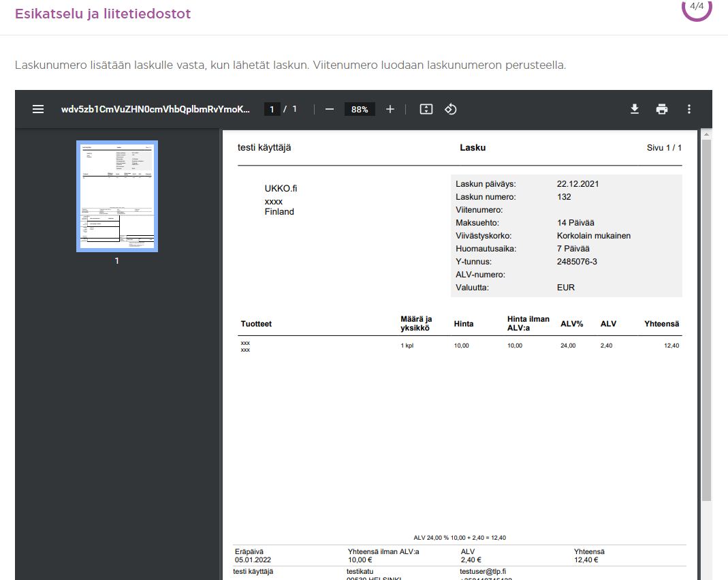Download the PDF invoice
Screen dimensions: 728x580
(x=634, y=109)
